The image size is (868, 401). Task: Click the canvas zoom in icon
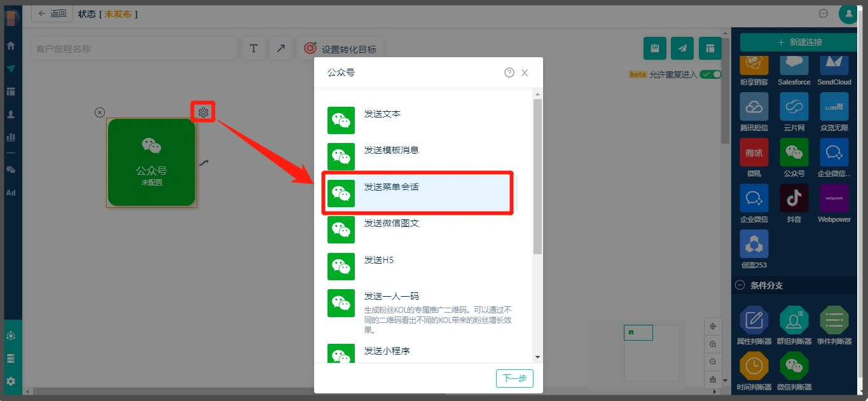click(713, 344)
